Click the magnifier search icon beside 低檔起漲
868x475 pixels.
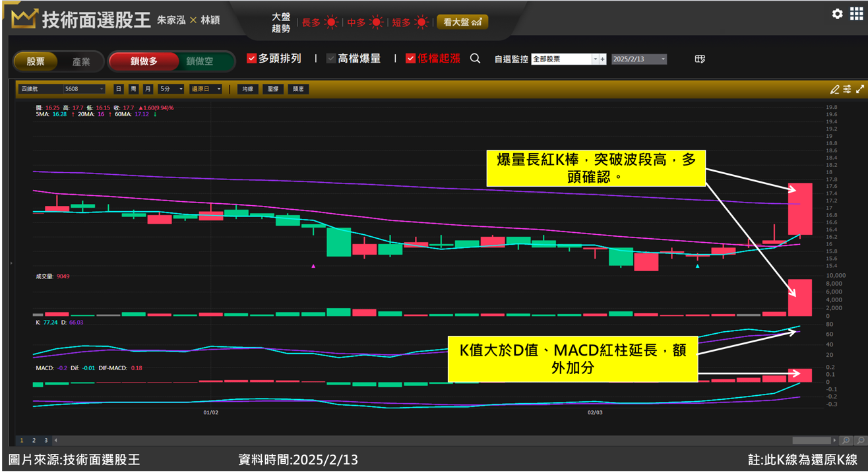475,59
